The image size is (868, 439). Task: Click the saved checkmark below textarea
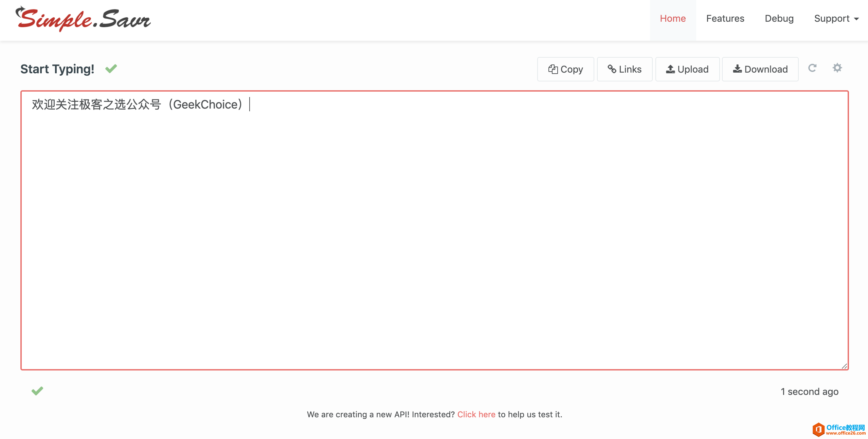click(37, 391)
